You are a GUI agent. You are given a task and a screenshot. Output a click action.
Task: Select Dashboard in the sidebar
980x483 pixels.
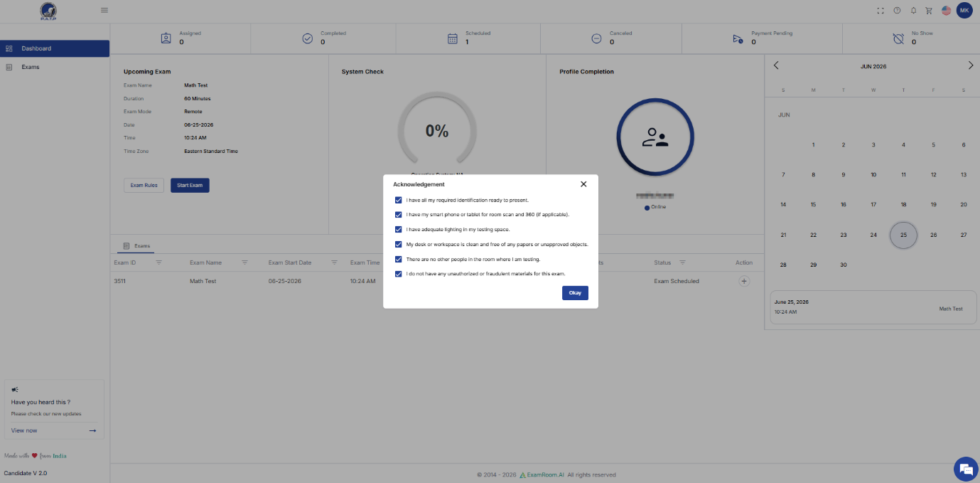click(x=55, y=48)
